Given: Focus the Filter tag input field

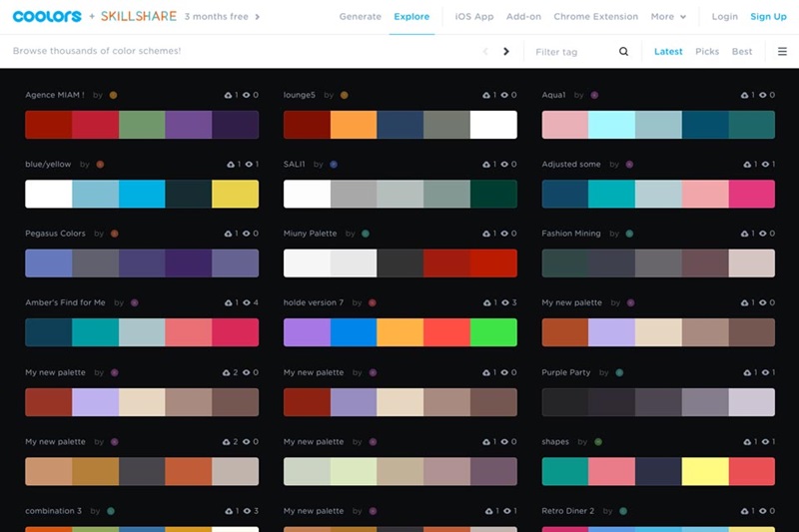Looking at the screenshot, I should (571, 52).
